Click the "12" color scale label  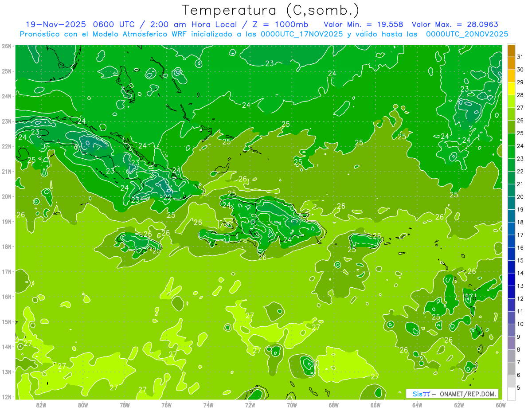coord(520,298)
